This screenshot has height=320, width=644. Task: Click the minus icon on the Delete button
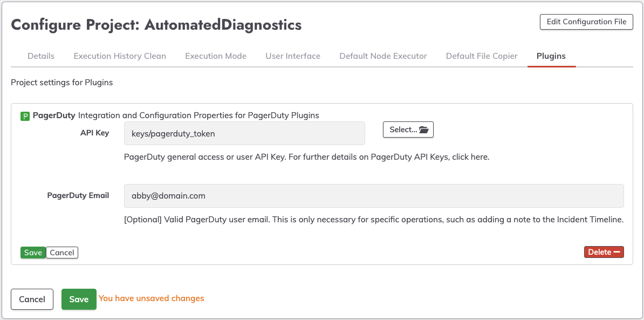(x=617, y=252)
